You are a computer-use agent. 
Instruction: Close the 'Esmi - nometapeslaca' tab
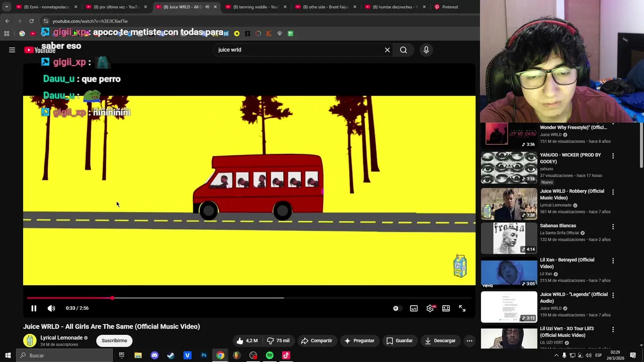pyautogui.click(x=76, y=7)
